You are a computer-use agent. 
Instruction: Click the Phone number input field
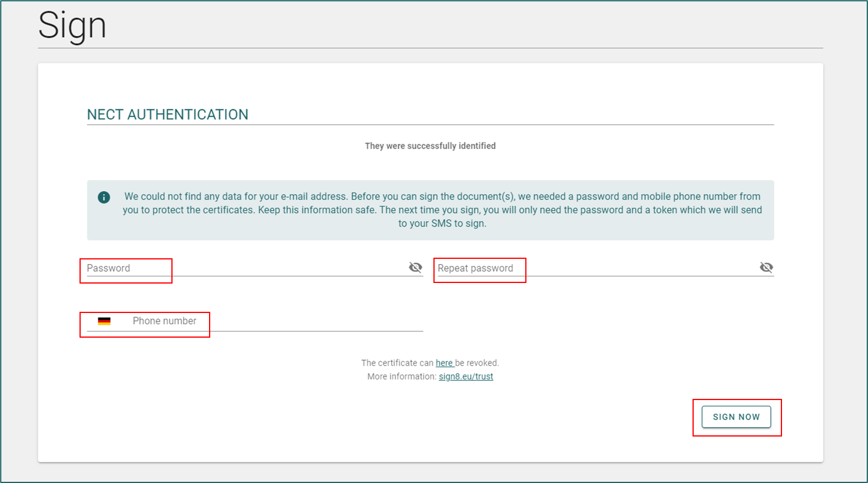(x=277, y=321)
